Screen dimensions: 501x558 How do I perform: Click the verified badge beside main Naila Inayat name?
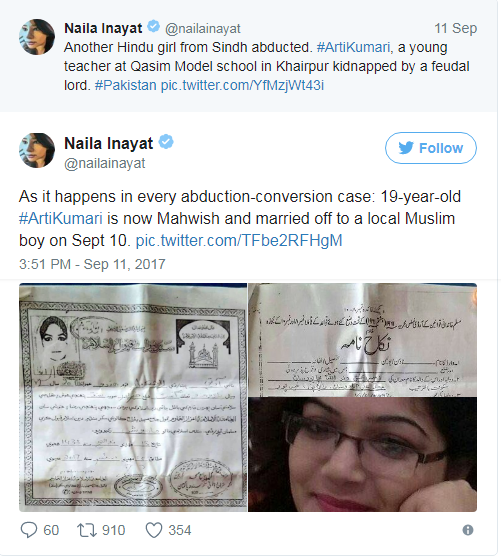(x=166, y=142)
